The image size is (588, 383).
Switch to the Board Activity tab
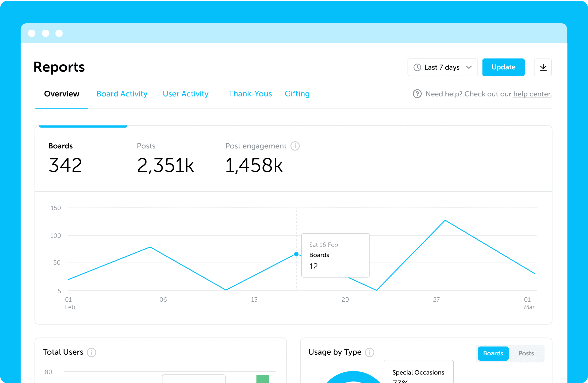point(122,94)
